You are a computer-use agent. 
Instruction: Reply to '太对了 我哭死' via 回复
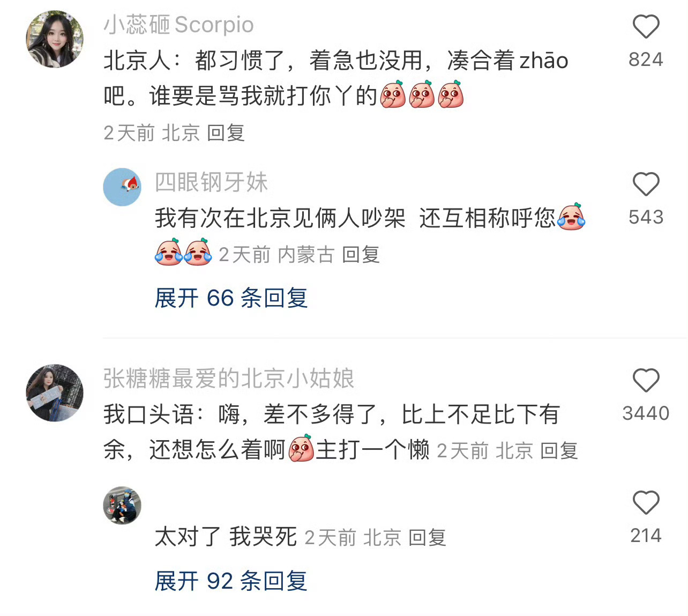(x=427, y=538)
